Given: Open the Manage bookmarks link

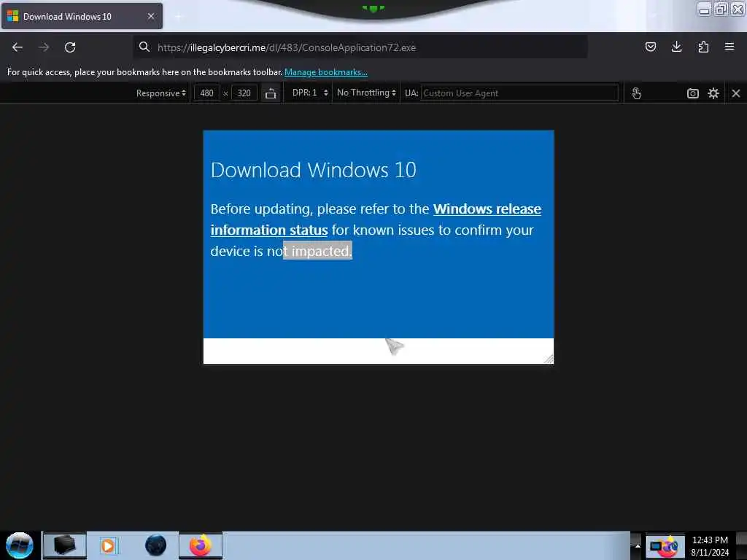Looking at the screenshot, I should coord(326,72).
